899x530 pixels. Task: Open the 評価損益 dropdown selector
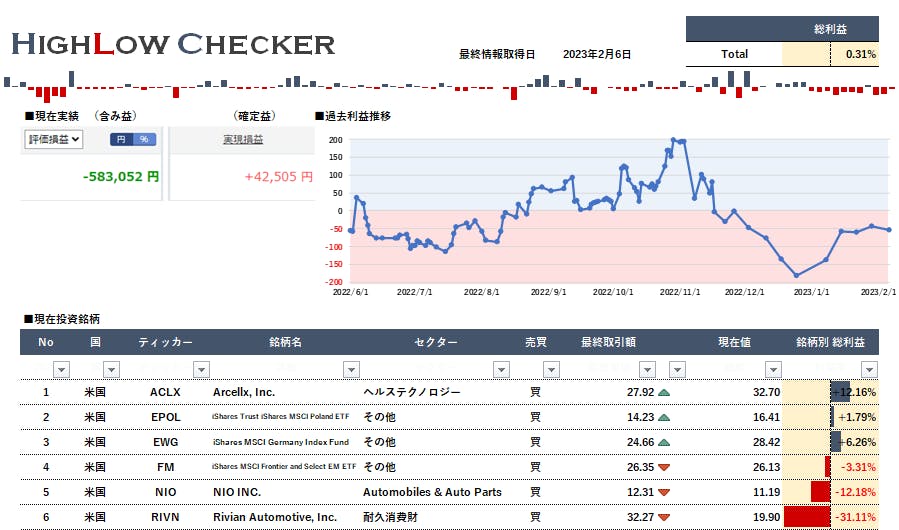coord(53,140)
